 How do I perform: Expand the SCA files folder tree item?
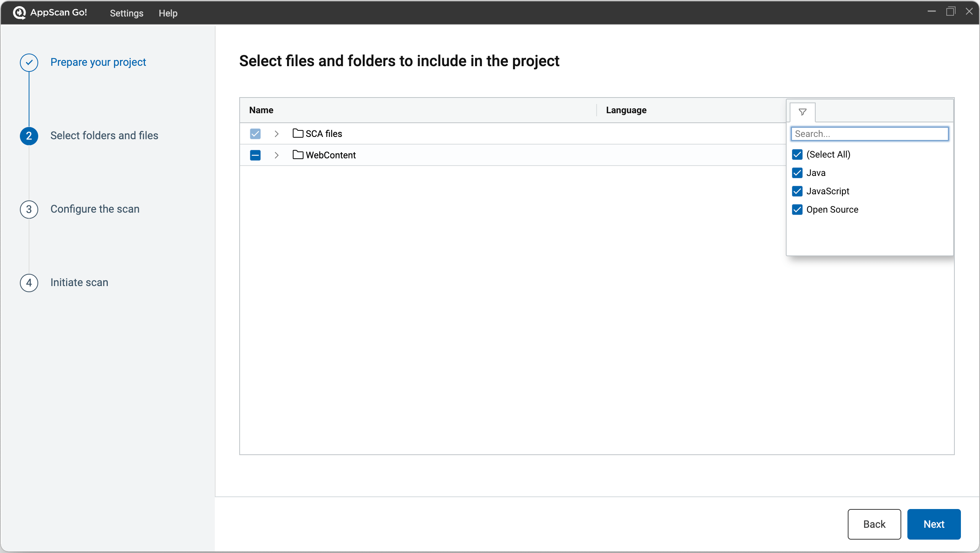pyautogui.click(x=277, y=133)
